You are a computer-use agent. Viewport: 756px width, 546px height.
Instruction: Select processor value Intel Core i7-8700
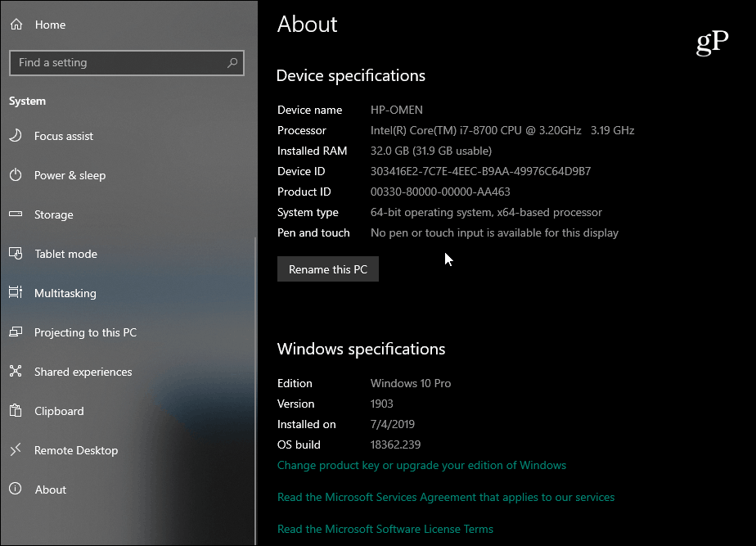tap(502, 131)
